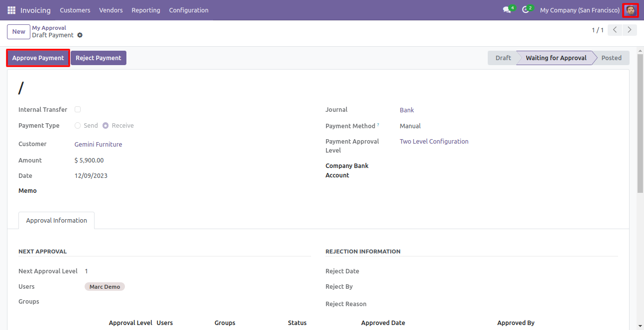Screen dimensions: 644x330
Task: Open the Reporting menu
Action: tap(146, 10)
